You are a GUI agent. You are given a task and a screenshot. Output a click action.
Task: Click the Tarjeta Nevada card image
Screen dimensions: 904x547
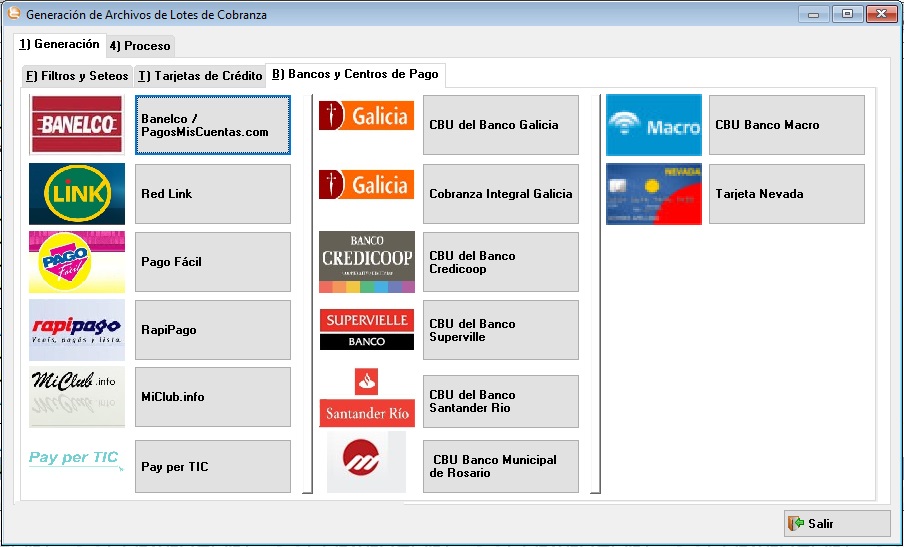654,194
